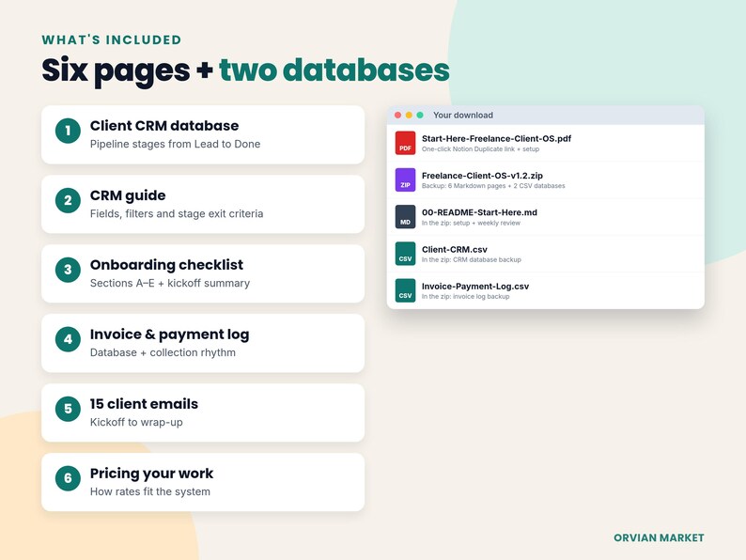Click the Onboarding checklist heading
This screenshot has height=560, width=746.
point(166,265)
